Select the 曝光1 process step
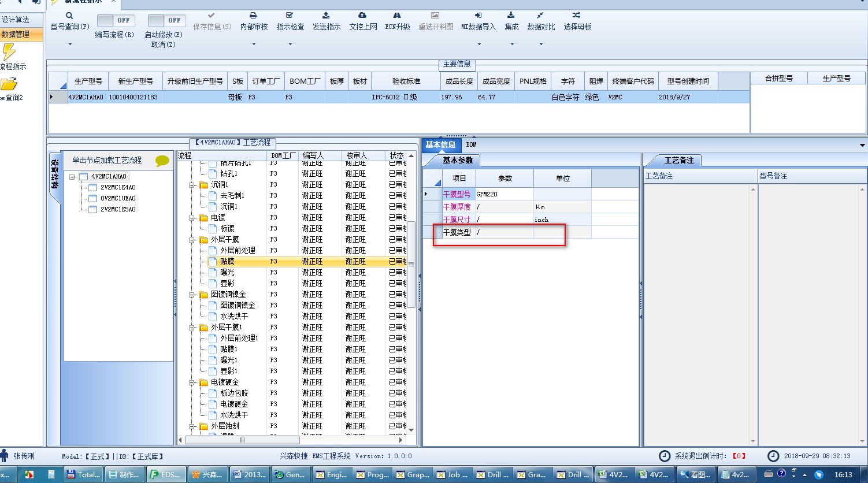This screenshot has width=868, height=483. [229, 361]
